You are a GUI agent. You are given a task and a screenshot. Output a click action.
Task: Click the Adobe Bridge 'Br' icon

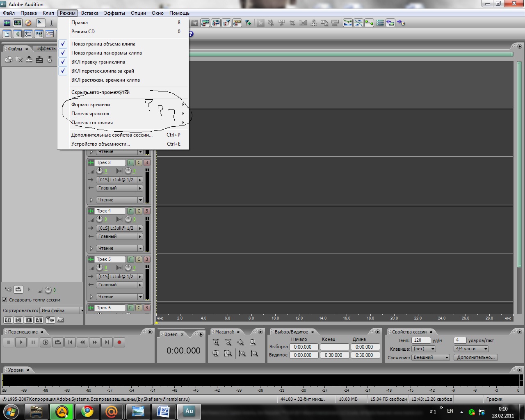[x=260, y=23]
